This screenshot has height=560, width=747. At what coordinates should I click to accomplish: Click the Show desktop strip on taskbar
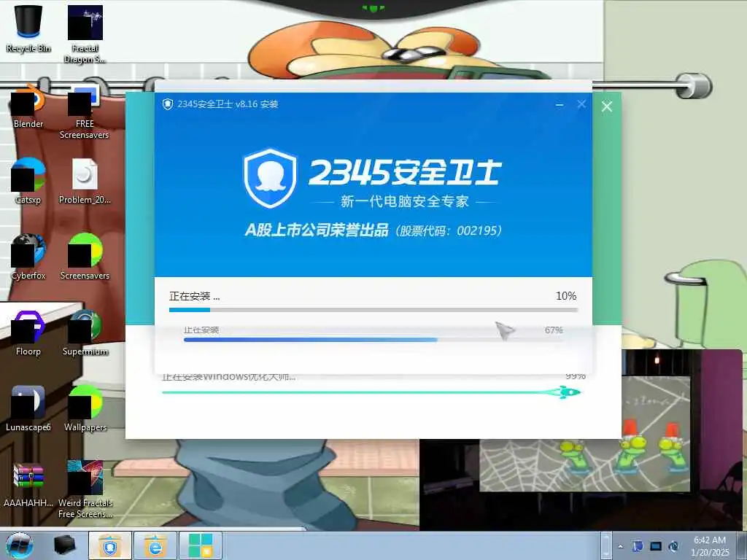pyautogui.click(x=742, y=545)
